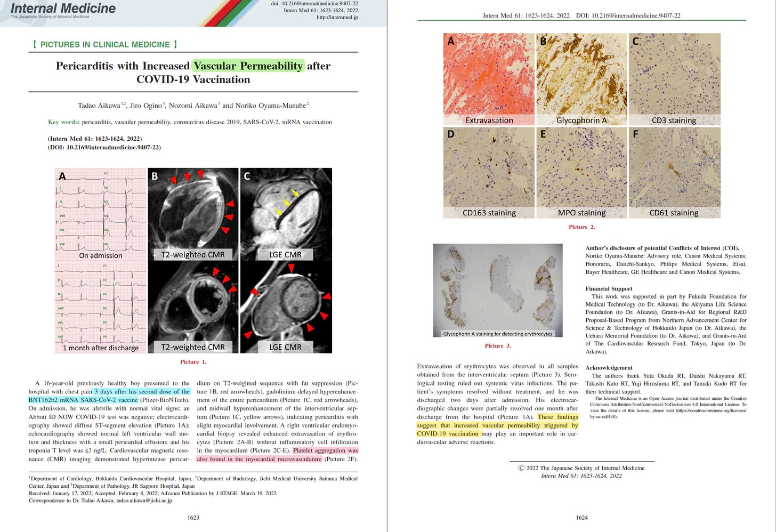
Task: Click the highlighted 'Vascular Permeability' title words
Action: [248, 66]
